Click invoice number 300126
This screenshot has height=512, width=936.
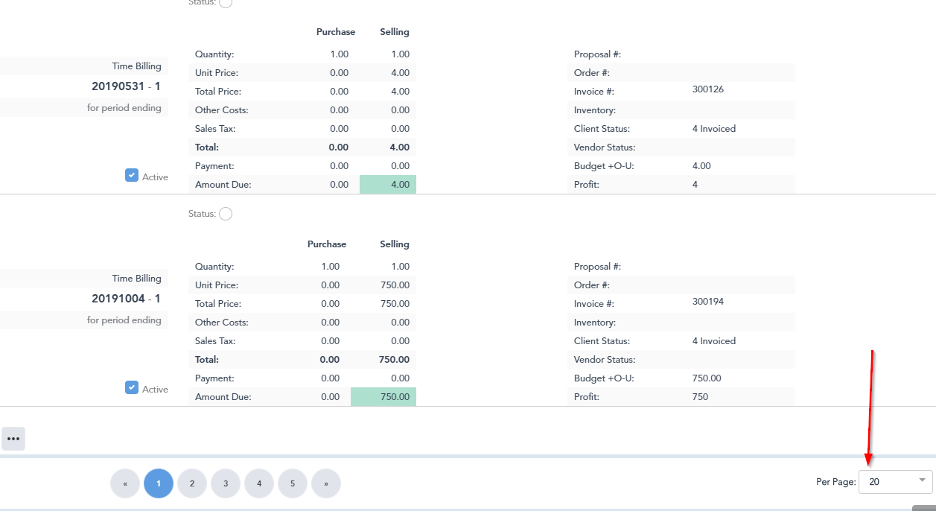[708, 89]
